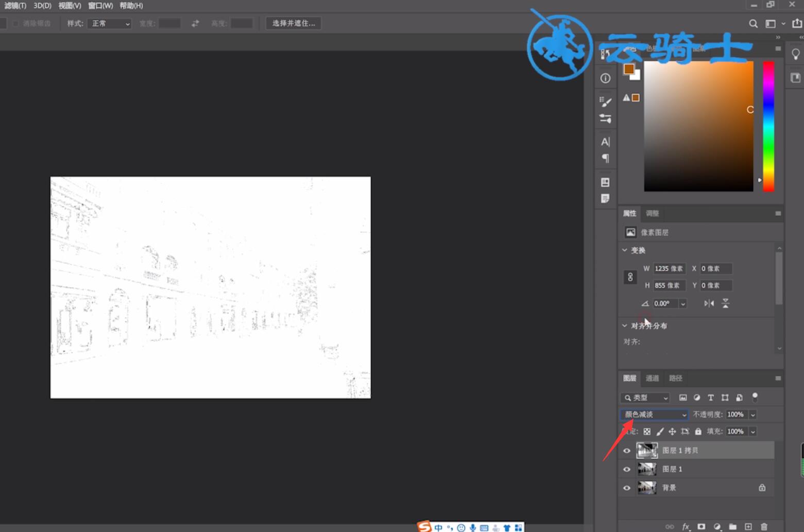
Task: Click the W field showing 1235 像素
Action: click(x=669, y=269)
